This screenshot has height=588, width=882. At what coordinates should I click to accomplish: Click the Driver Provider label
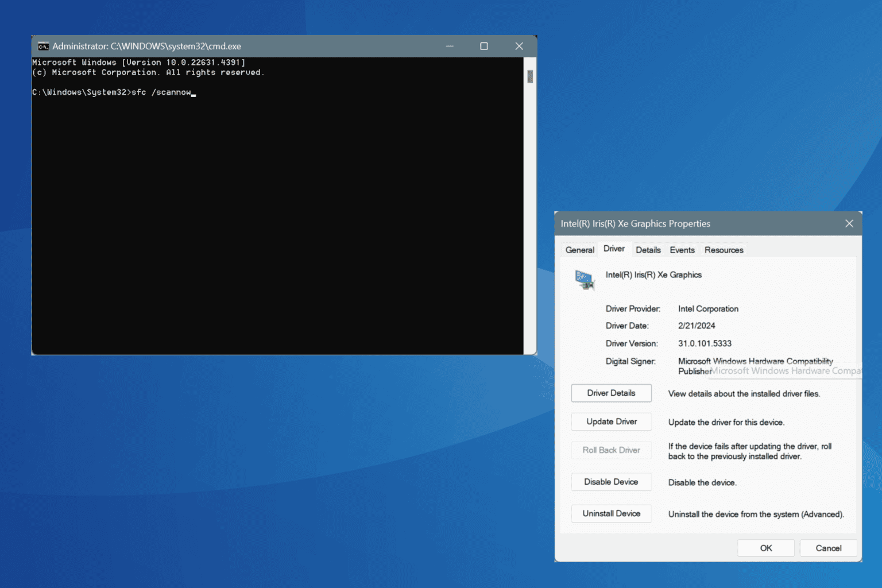pos(633,308)
